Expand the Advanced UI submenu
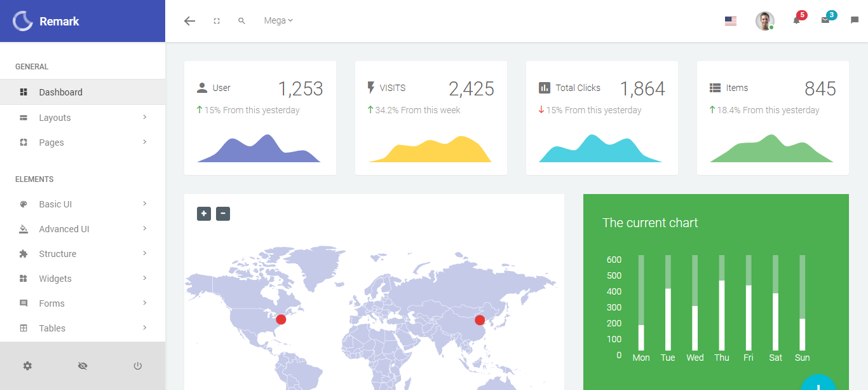Screen dimensions: 868x390 (83, 229)
